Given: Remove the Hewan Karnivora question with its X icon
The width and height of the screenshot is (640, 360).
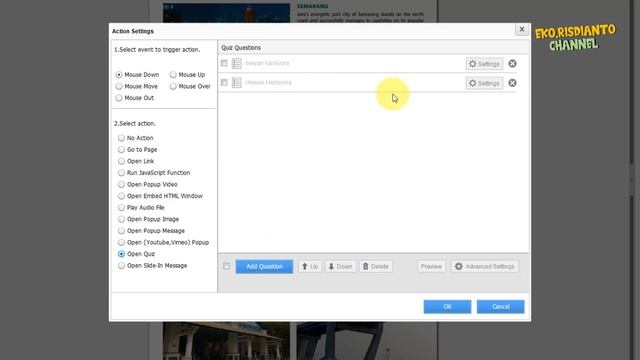Looking at the screenshot, I should (512, 64).
